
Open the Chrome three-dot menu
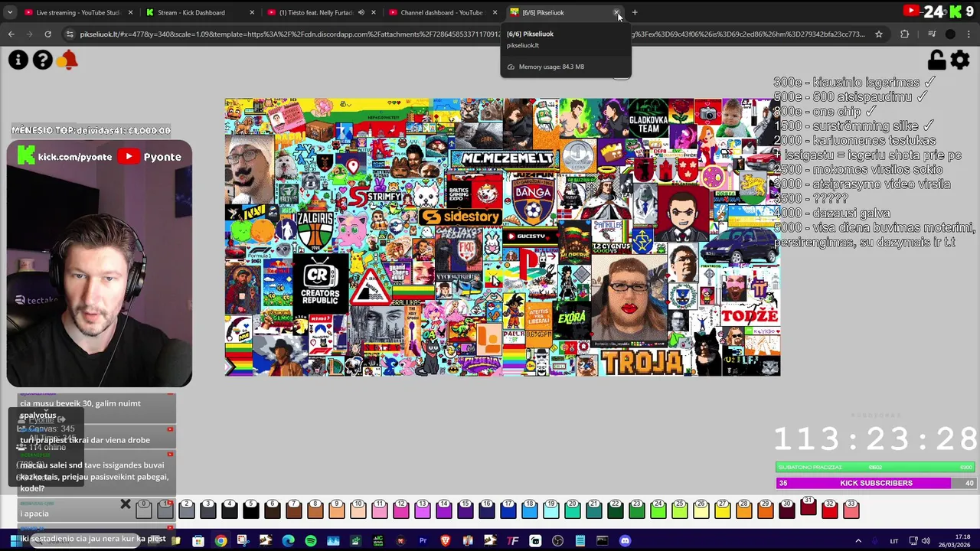click(969, 34)
